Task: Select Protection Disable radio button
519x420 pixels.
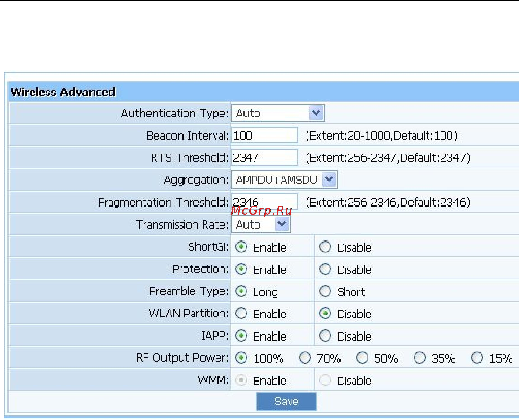Action: click(325, 269)
